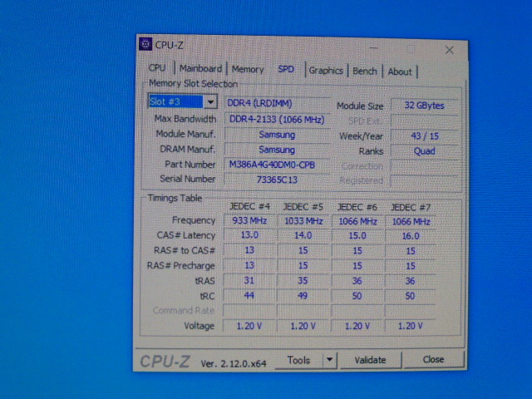The width and height of the screenshot is (532, 399).
Task: Click the Validate button
Action: [370, 360]
